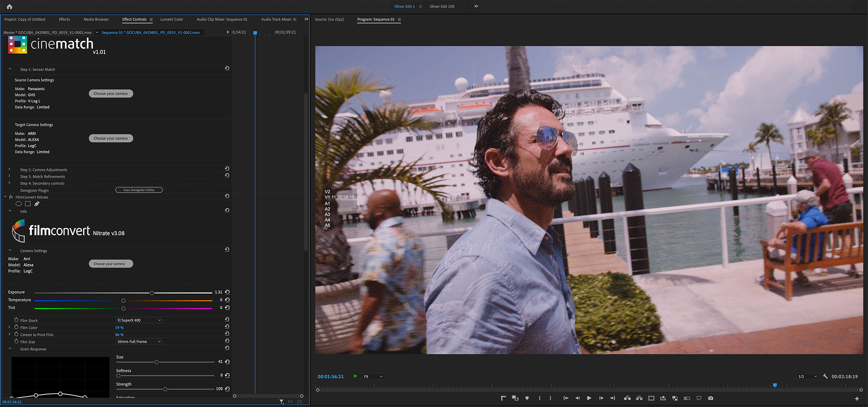This screenshot has height=407, width=868.
Task: Reset the Temperature parameter
Action: (x=227, y=300)
